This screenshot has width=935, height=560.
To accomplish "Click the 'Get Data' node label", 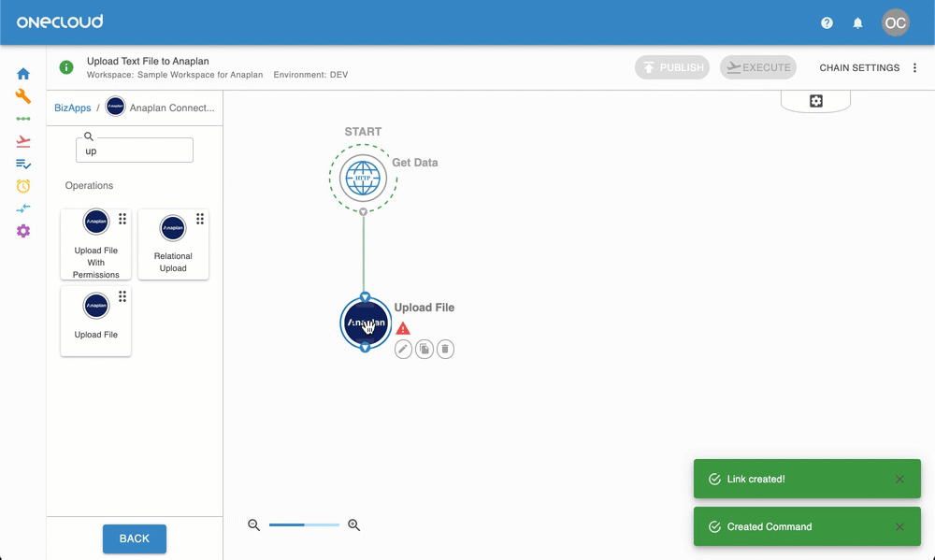I will 415,163.
